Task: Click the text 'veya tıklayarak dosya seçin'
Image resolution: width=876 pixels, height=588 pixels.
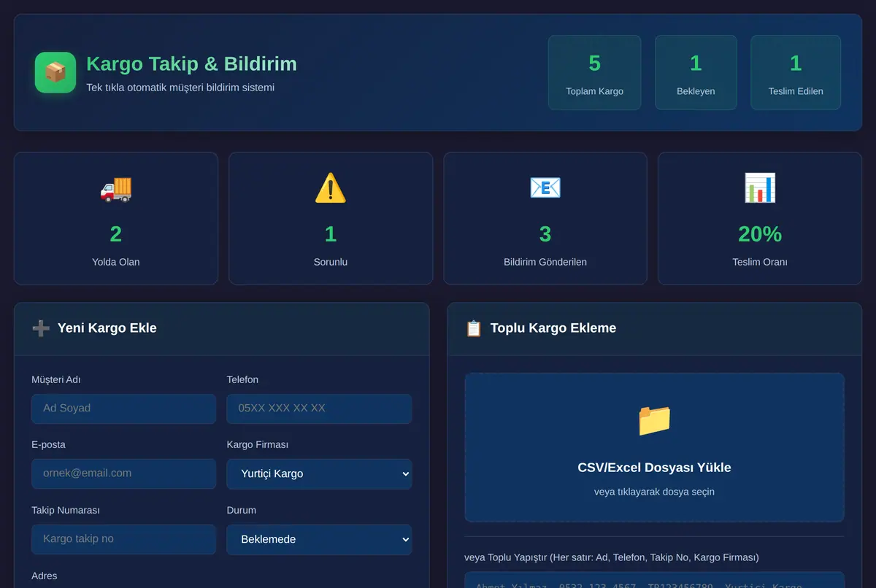Action: (x=654, y=492)
